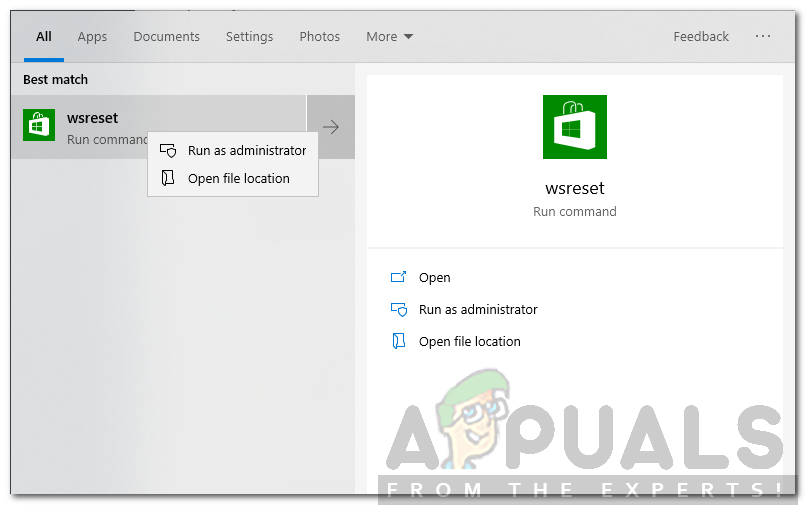Go to the Photos tab
806x505 pixels.
[x=320, y=37]
